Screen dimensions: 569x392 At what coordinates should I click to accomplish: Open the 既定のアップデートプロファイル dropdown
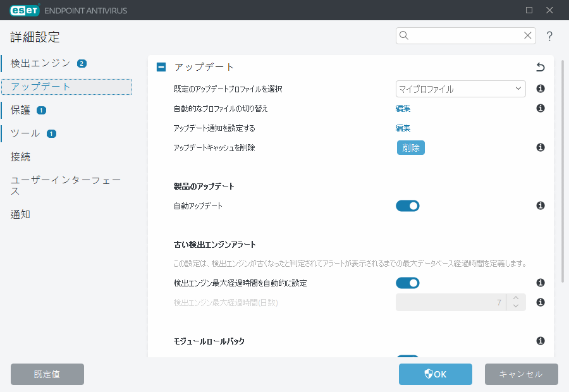click(x=461, y=89)
